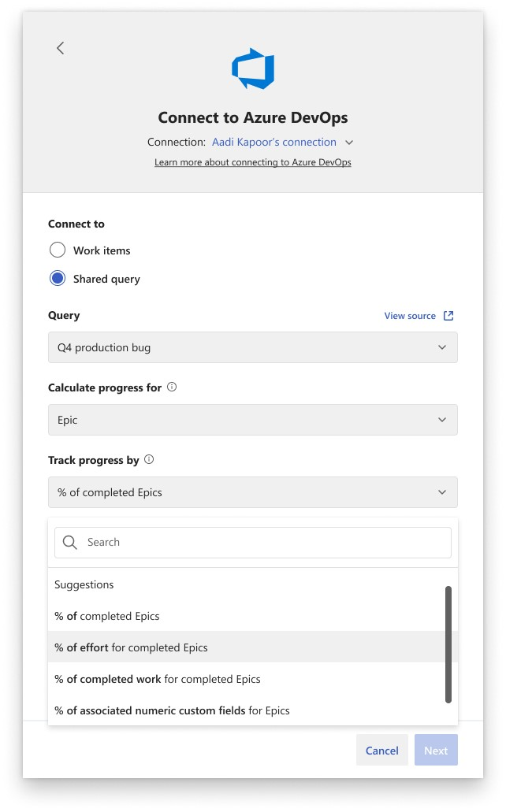
Task: Click the info icon beside Track progress by
Action: (149, 459)
